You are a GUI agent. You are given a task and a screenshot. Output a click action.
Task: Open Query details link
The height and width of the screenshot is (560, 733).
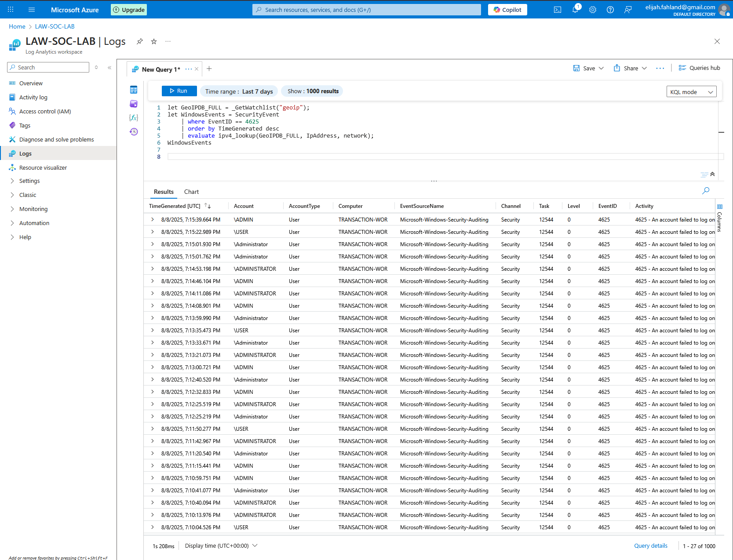click(650, 546)
